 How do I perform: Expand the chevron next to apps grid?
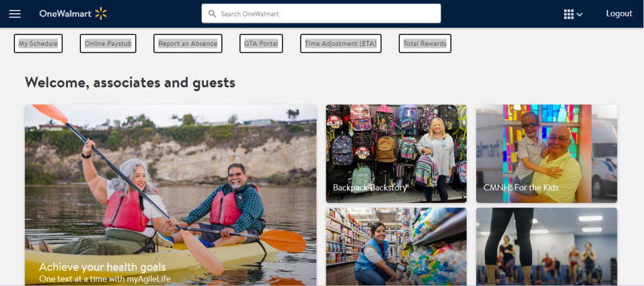pyautogui.click(x=579, y=15)
